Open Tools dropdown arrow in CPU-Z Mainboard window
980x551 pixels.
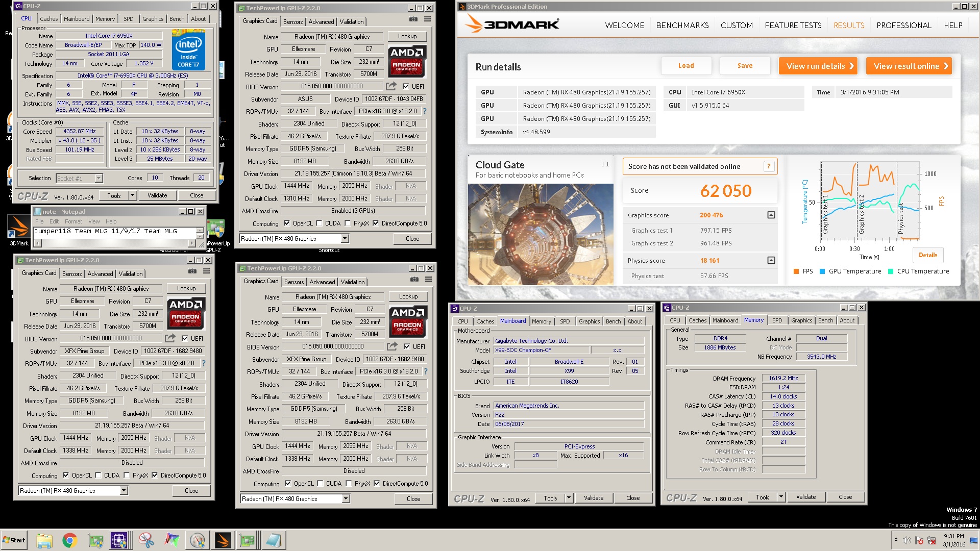569,498
